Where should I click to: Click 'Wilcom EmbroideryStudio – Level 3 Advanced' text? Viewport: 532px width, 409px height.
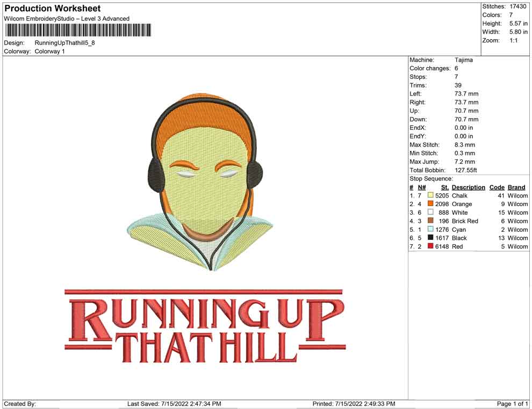(x=67, y=19)
